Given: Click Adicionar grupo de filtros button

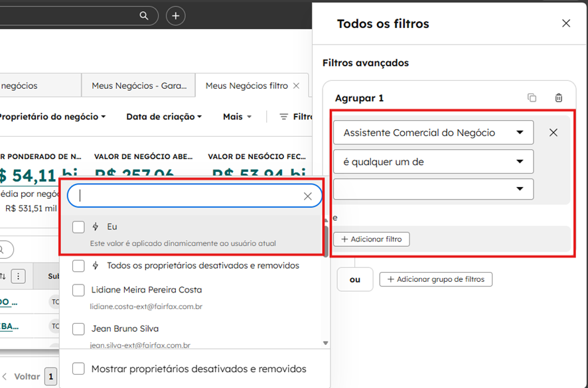Looking at the screenshot, I should (x=435, y=279).
